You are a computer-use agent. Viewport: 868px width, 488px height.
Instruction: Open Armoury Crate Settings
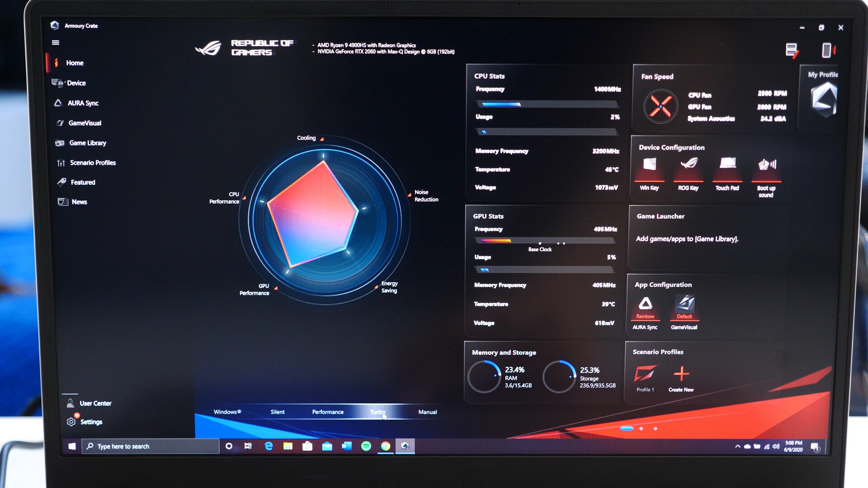point(91,422)
